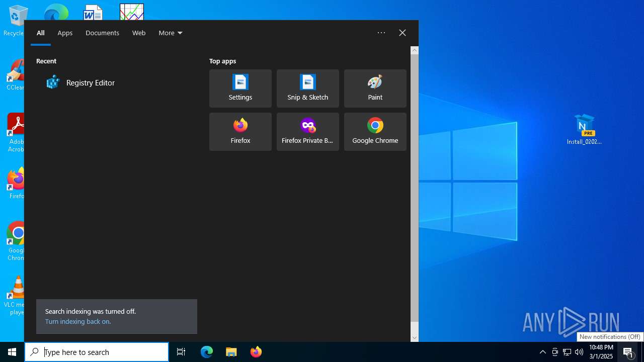Select the Google Chrome desktop shortcut

pos(16,241)
